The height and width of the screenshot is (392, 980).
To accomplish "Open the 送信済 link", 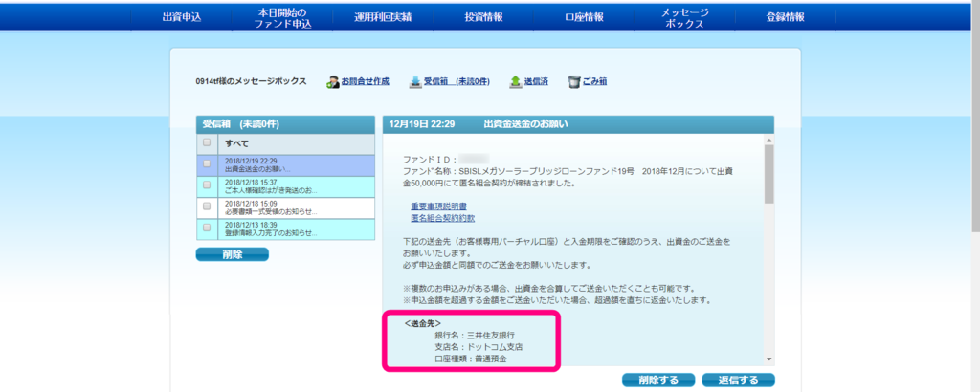I will tap(536, 82).
